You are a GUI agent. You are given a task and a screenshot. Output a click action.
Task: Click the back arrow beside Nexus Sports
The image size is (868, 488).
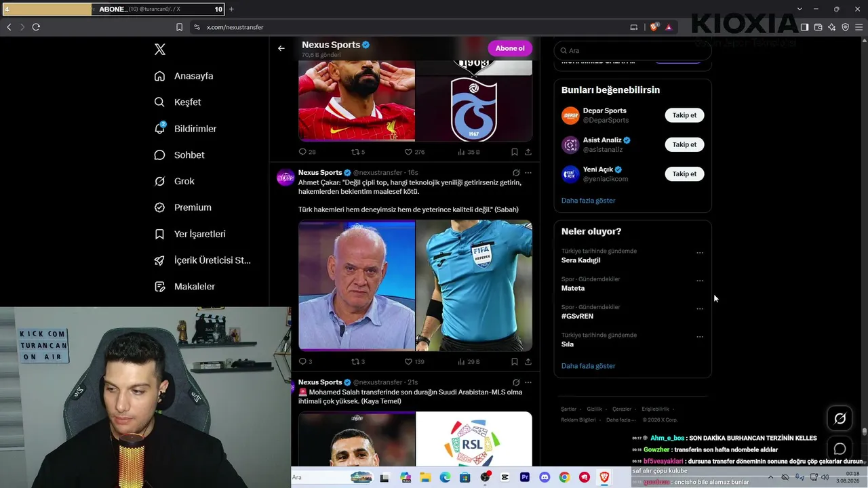pyautogui.click(x=281, y=48)
